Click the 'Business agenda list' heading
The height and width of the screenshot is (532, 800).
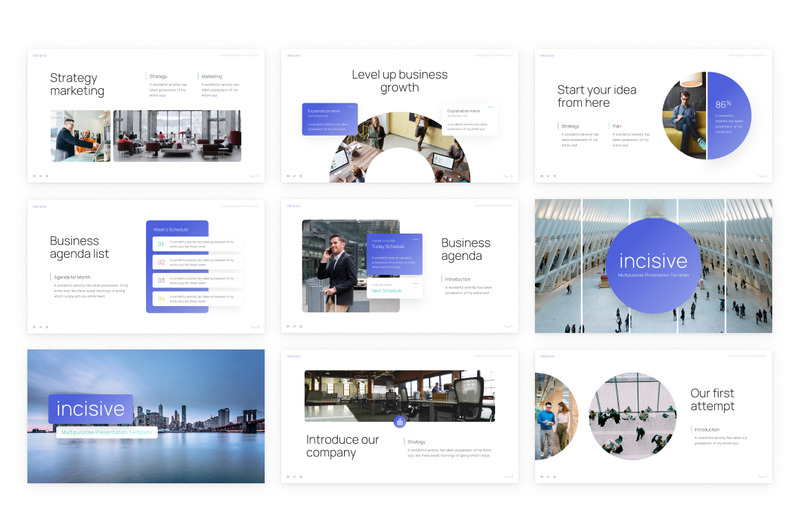click(x=79, y=247)
